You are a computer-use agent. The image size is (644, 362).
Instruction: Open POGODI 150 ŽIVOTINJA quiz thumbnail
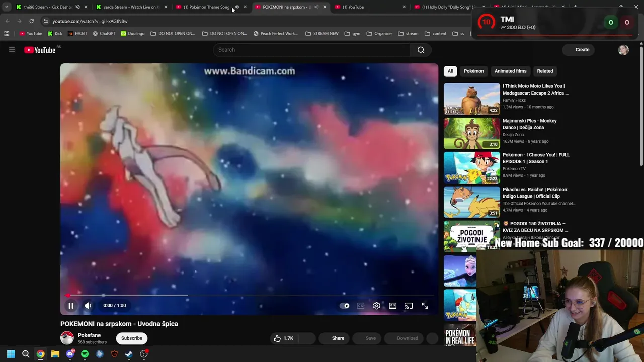pos(472,236)
